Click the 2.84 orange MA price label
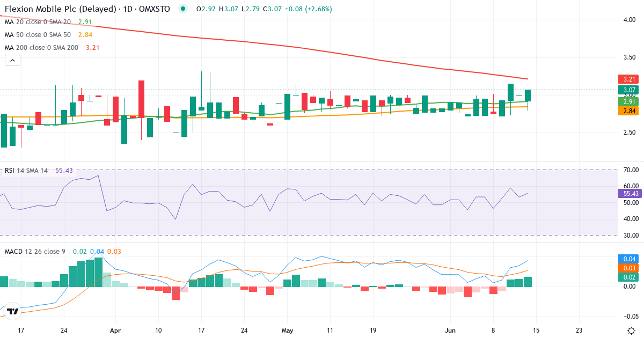 click(x=629, y=111)
